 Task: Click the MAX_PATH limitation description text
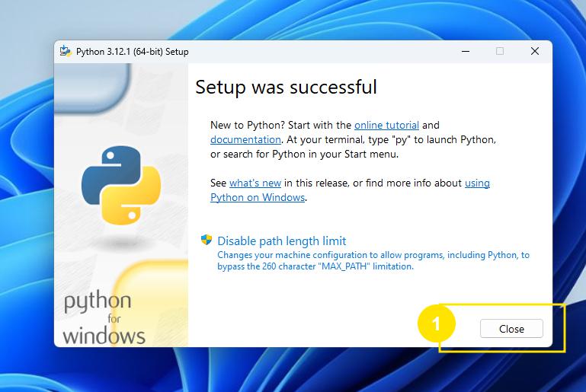(373, 260)
